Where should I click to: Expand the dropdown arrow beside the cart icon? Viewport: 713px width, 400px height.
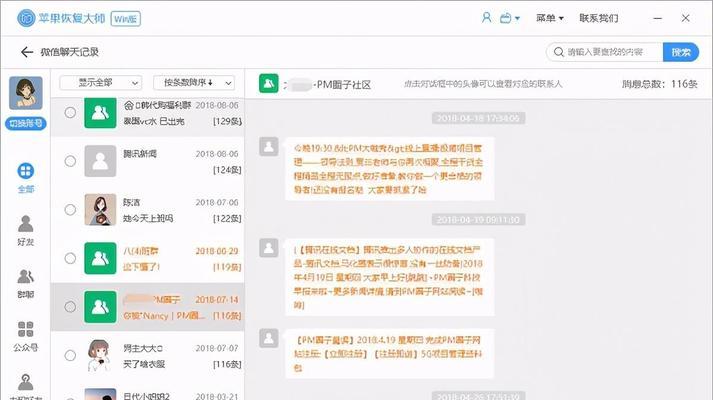pyautogui.click(x=517, y=19)
